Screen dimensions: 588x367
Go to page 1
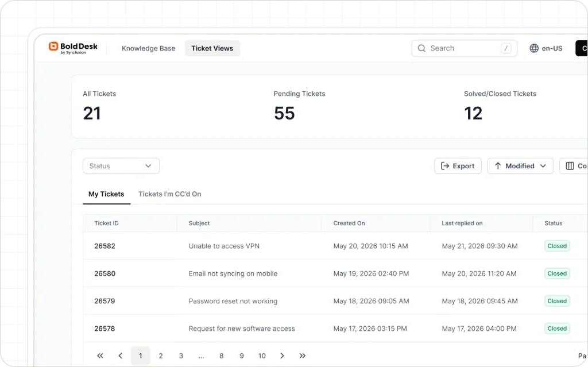point(141,356)
